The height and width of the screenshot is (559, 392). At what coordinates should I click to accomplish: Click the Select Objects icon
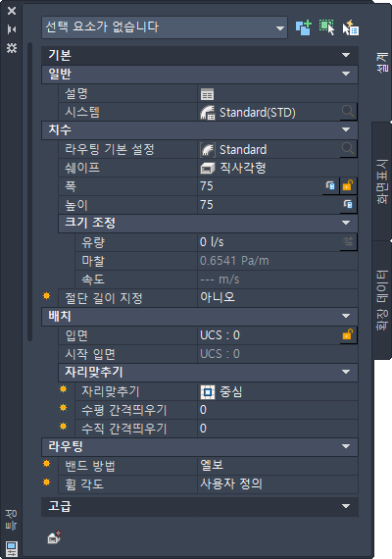coord(326,27)
